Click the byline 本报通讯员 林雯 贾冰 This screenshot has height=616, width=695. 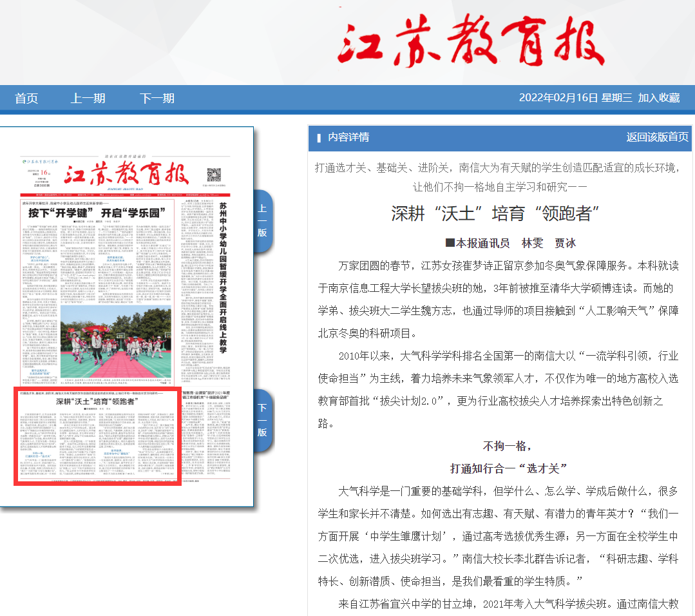pyautogui.click(x=511, y=243)
